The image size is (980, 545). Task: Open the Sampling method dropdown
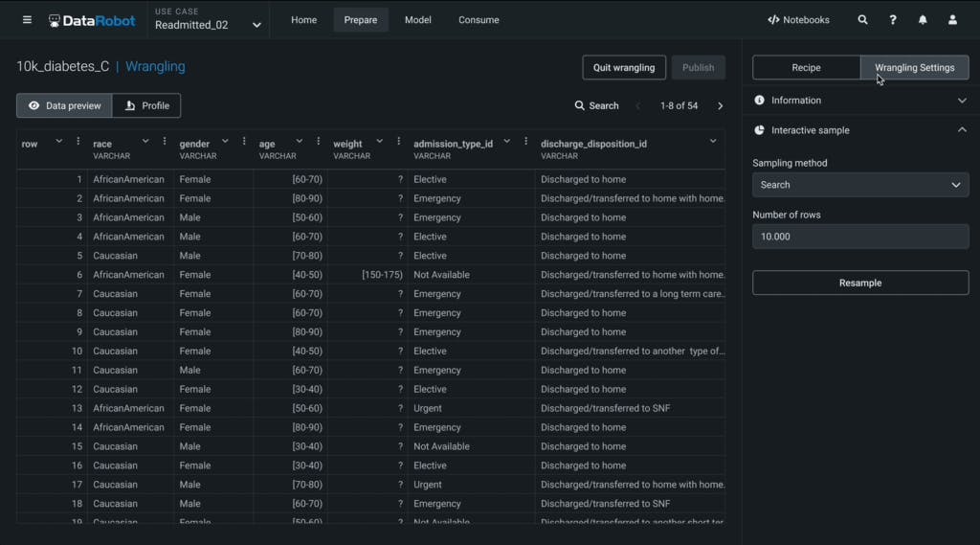click(x=860, y=185)
